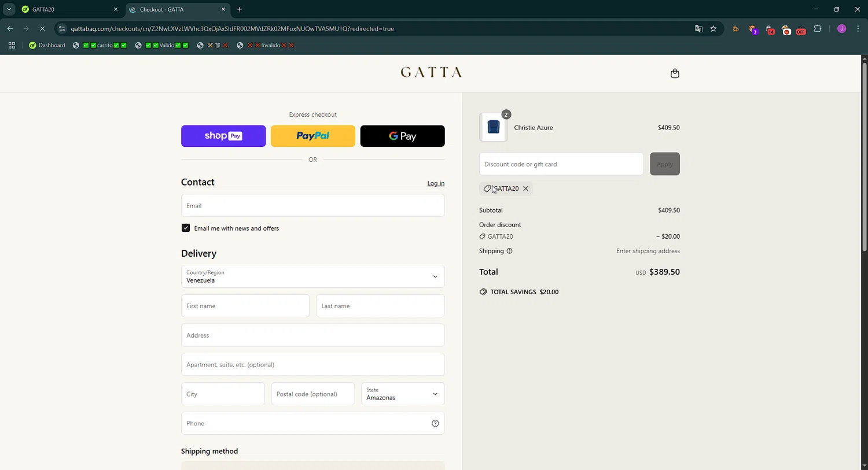Open the extension labeled OFF
The image size is (868, 470).
[801, 29]
